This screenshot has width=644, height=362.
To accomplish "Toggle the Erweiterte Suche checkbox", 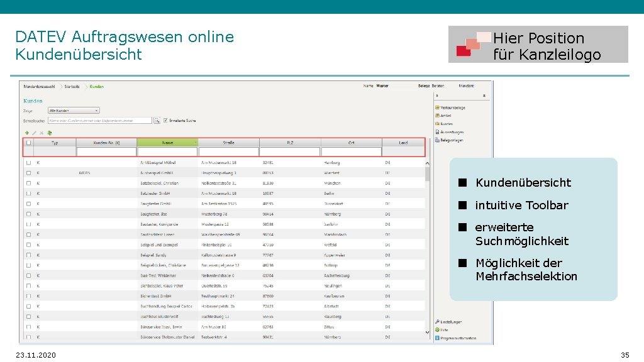I will pos(165,121).
